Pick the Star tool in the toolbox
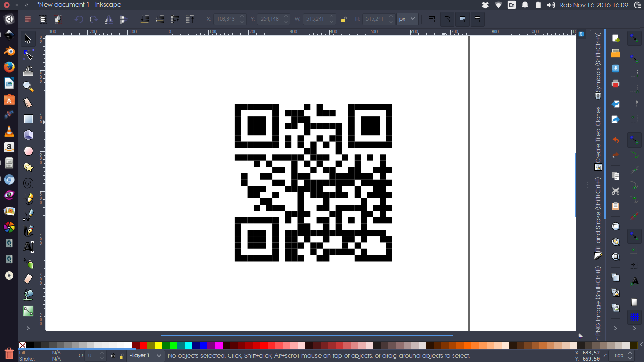644x362 pixels. pos(28,166)
